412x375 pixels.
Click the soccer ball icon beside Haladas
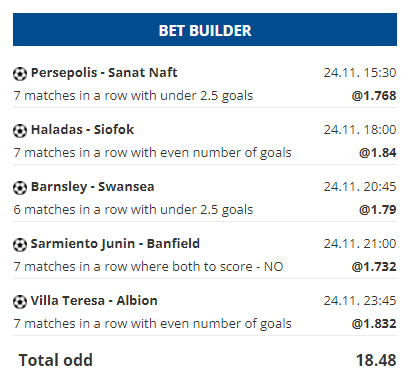click(x=20, y=131)
